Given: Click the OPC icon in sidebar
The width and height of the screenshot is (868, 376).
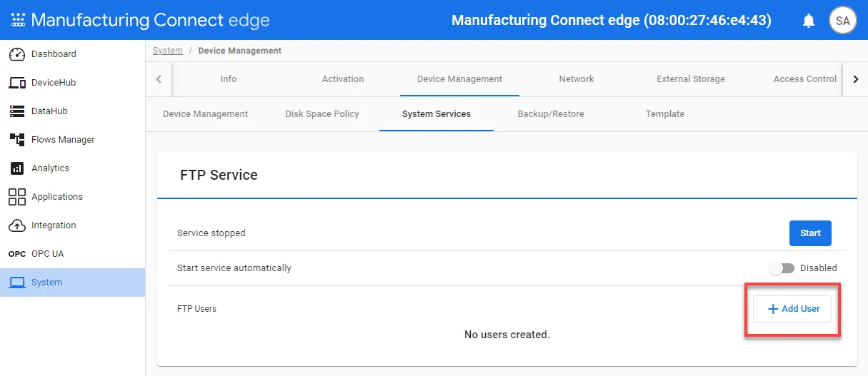Looking at the screenshot, I should point(17,254).
